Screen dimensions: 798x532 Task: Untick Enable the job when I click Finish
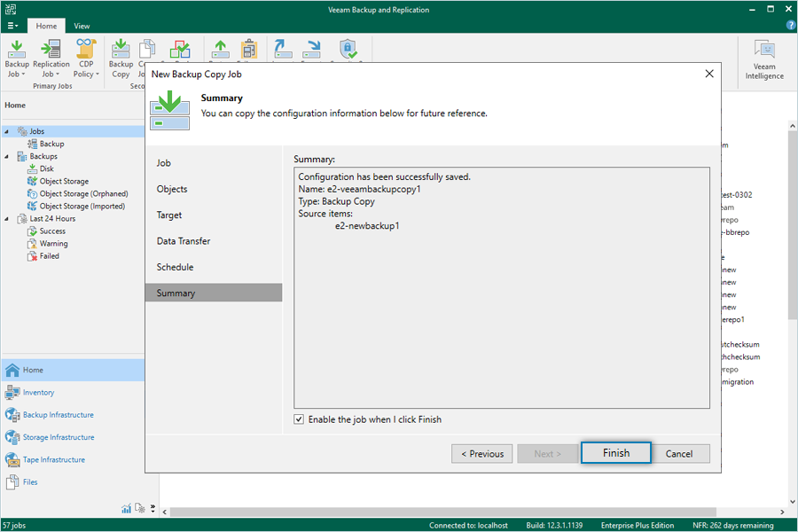tap(299, 419)
